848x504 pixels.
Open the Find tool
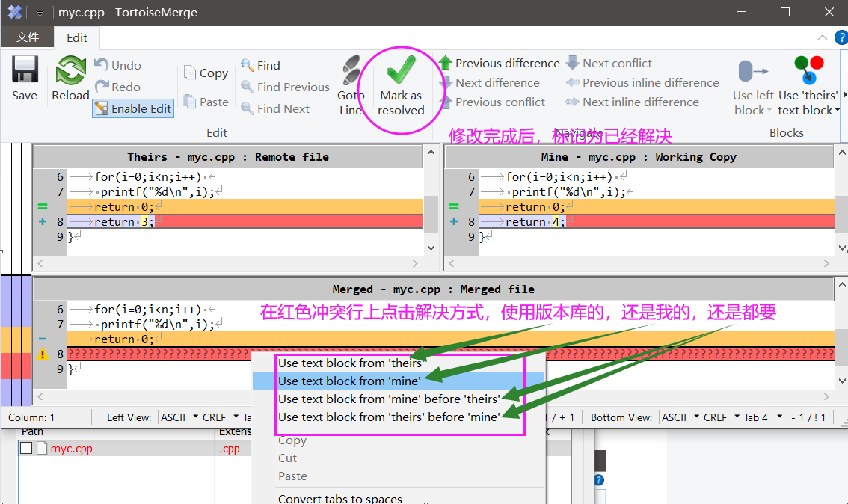pyautogui.click(x=261, y=66)
